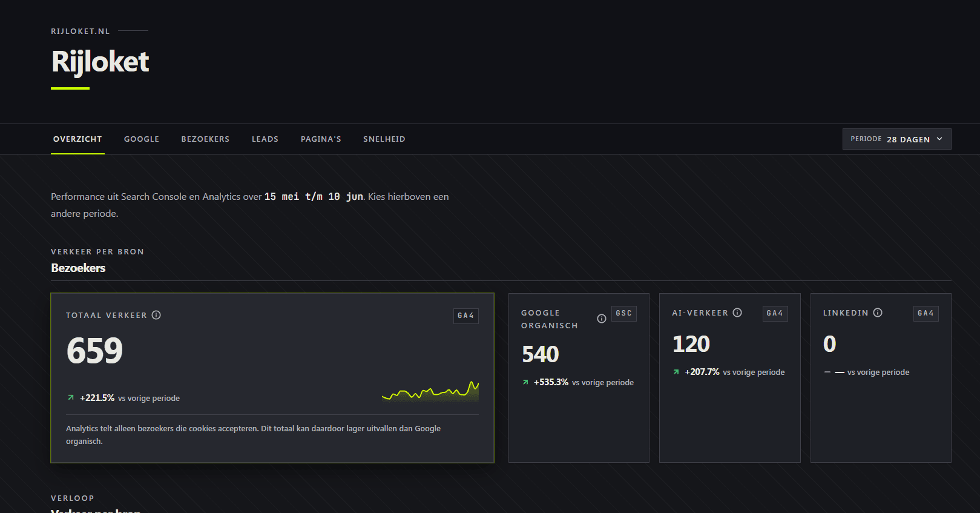This screenshot has width=980, height=513.
Task: Open the Periode 28 dagen dropdown
Action: coord(896,139)
